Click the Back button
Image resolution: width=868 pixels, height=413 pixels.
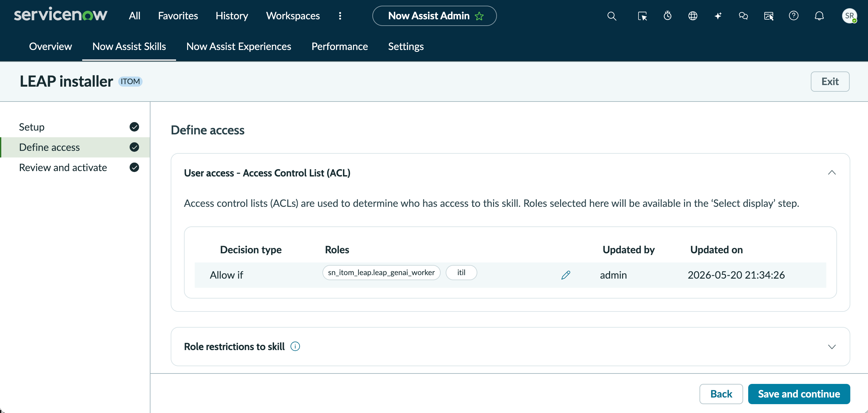(x=721, y=394)
